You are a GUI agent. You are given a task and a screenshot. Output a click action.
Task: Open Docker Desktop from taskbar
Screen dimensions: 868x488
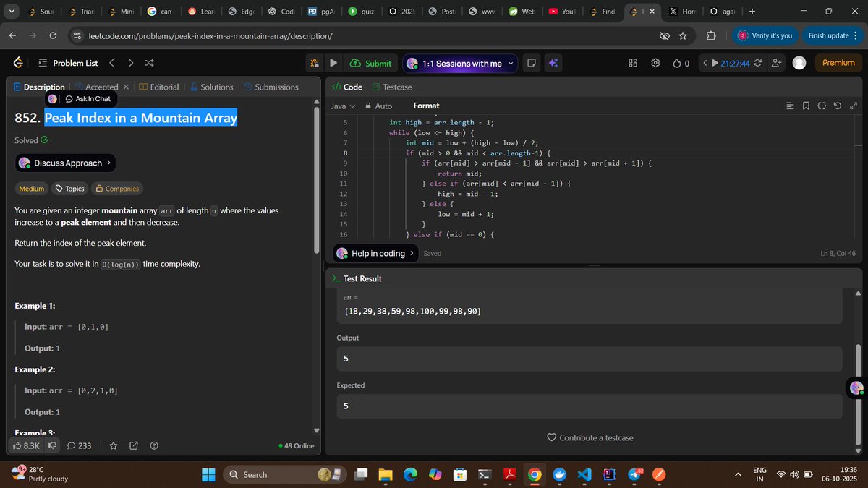[x=559, y=474]
